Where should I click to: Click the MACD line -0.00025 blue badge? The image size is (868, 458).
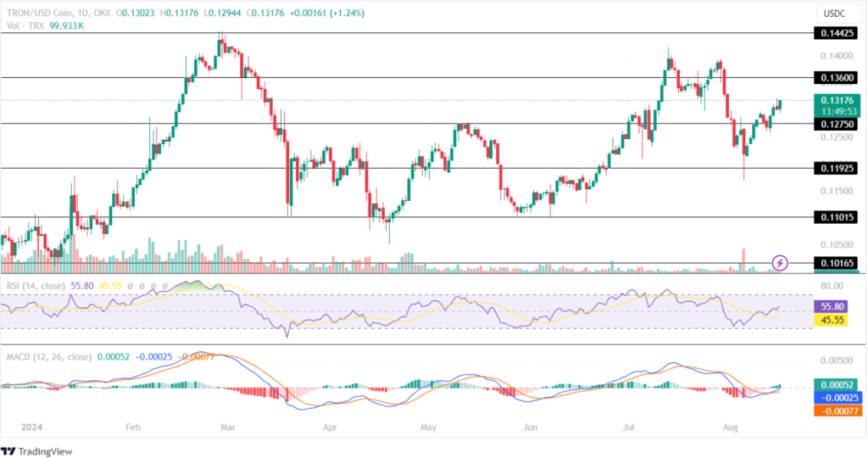pyautogui.click(x=837, y=398)
